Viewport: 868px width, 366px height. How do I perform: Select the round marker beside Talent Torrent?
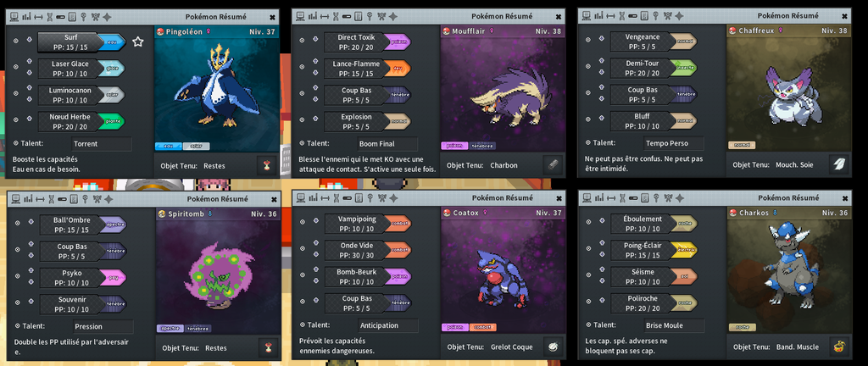pyautogui.click(x=16, y=143)
